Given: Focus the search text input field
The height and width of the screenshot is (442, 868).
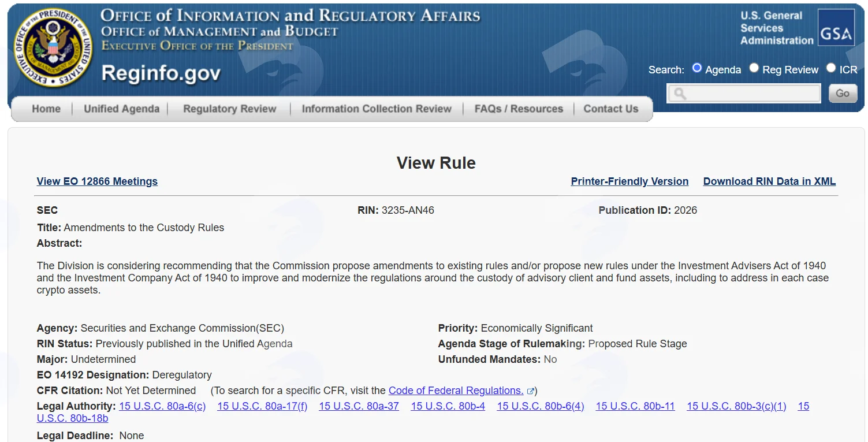Looking at the screenshot, I should (744, 94).
